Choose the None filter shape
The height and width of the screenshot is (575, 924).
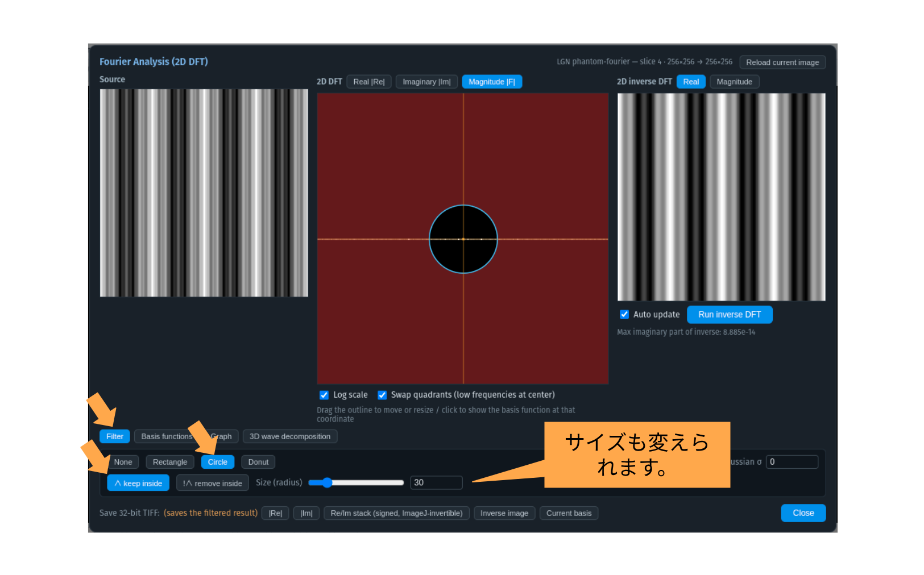123,462
